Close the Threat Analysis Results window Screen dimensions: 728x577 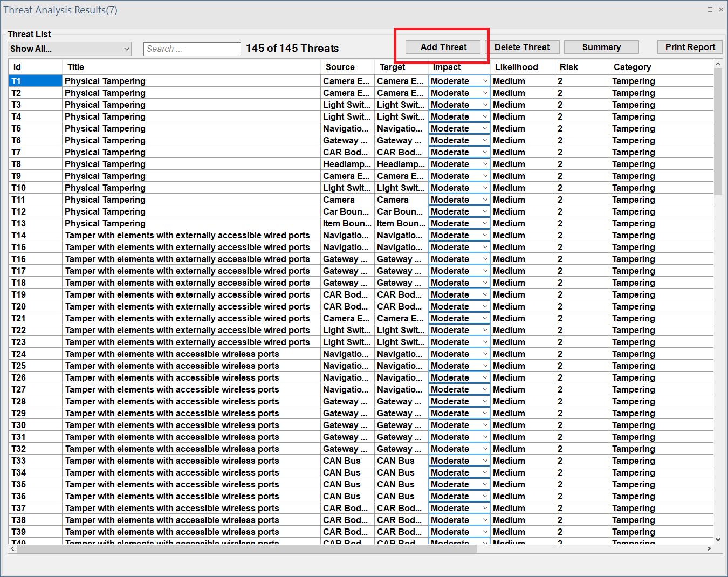click(x=721, y=10)
